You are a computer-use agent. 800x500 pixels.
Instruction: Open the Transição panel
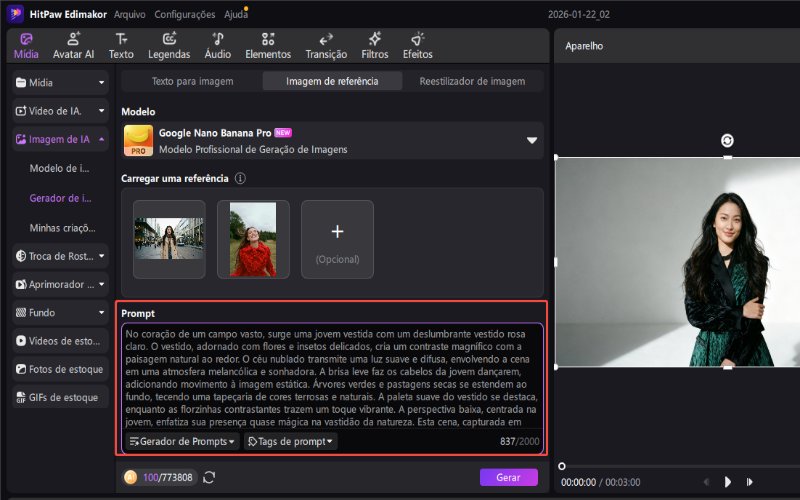pos(326,46)
